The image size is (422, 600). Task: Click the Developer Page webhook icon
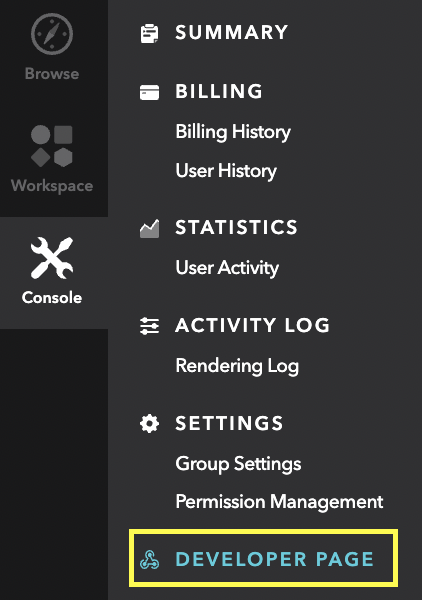(x=149, y=559)
